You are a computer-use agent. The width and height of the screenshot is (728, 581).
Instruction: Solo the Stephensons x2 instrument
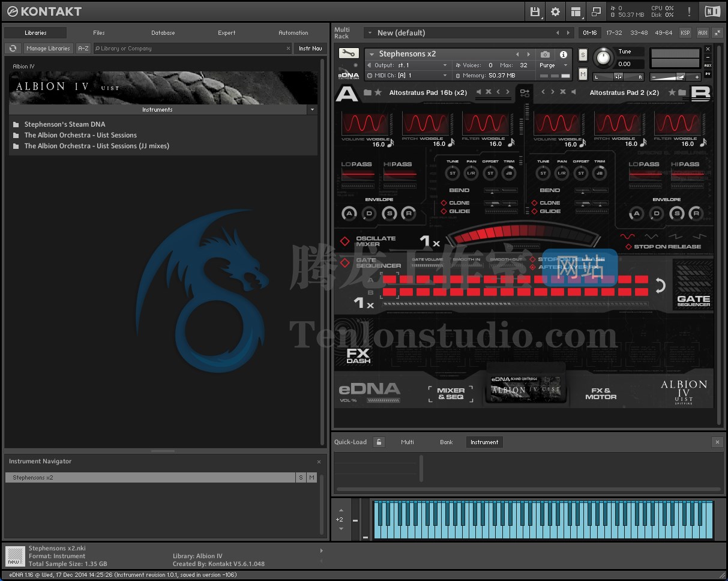point(583,54)
